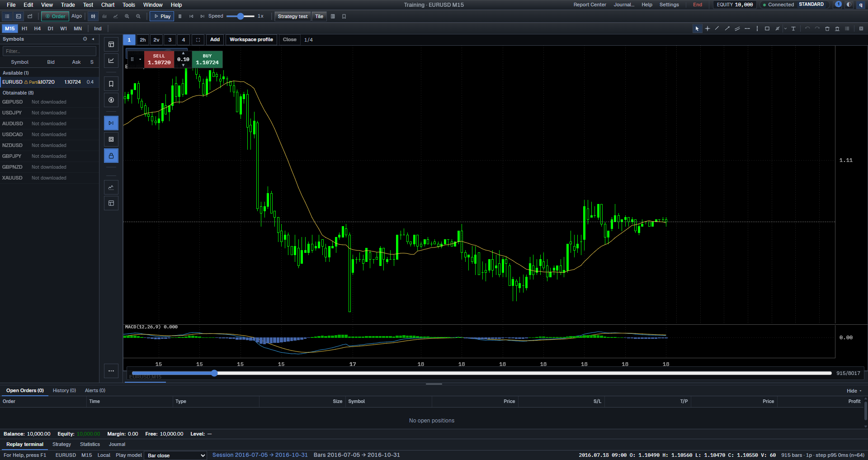Screen dimensions: 868x460
Task: Delete the selected drawing with trash icon
Action: (x=827, y=28)
